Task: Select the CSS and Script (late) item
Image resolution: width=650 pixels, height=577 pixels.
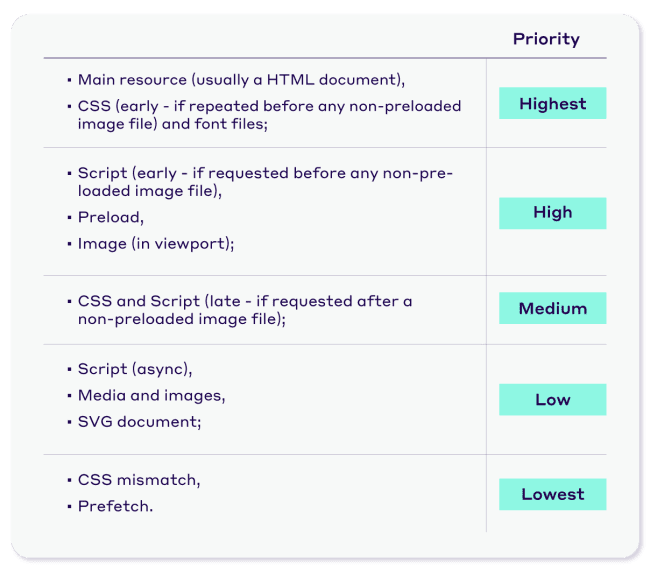Action: coord(245,310)
